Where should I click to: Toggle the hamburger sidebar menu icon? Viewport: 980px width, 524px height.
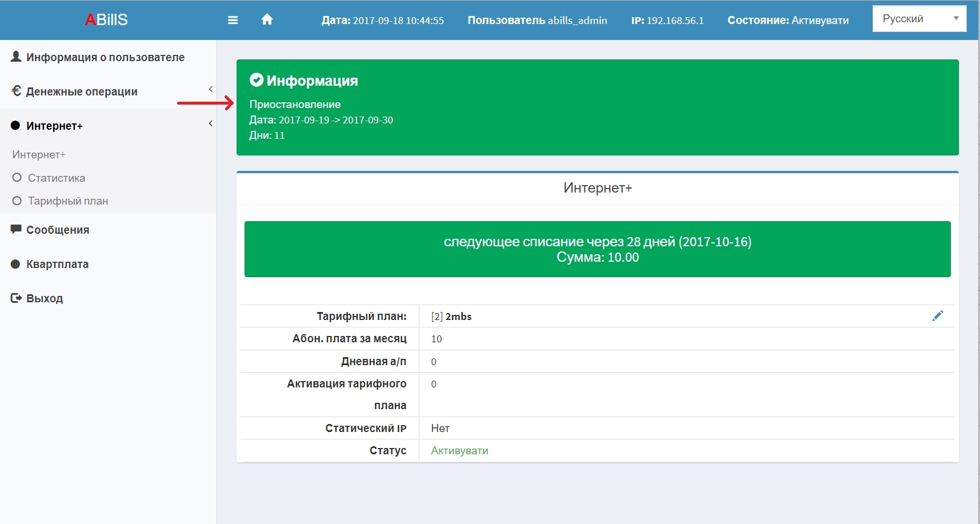click(x=233, y=20)
